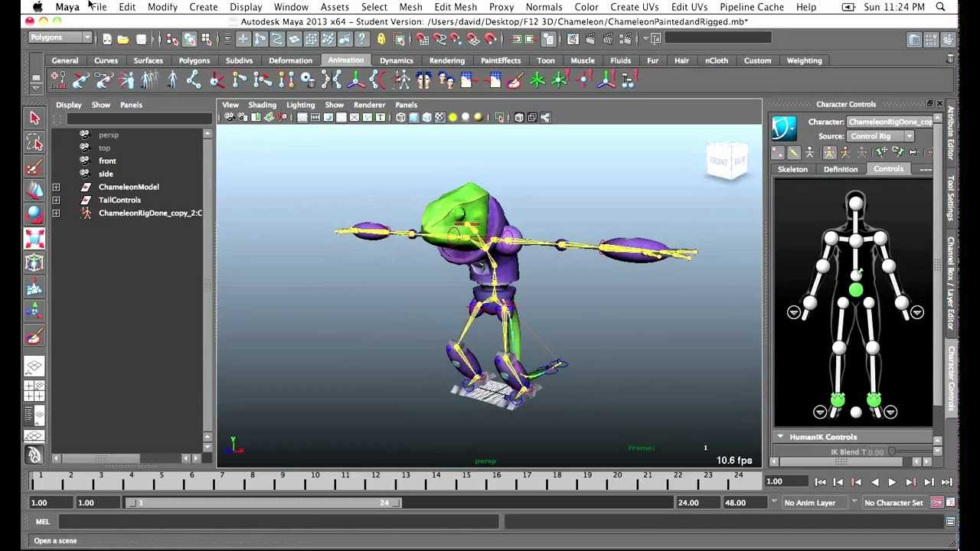The width and height of the screenshot is (980, 551).
Task: Select the arrow Select tool in toolbox
Action: [34, 118]
